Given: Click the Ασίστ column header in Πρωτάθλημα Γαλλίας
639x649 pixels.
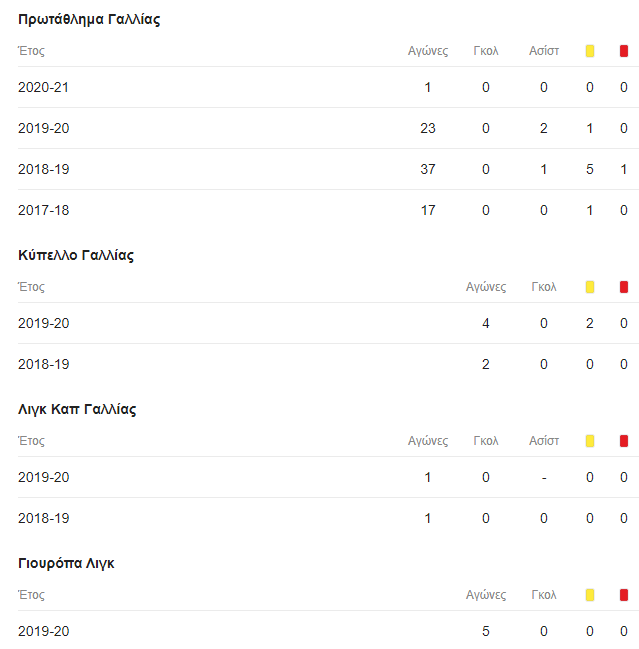Looking at the screenshot, I should (544, 51).
